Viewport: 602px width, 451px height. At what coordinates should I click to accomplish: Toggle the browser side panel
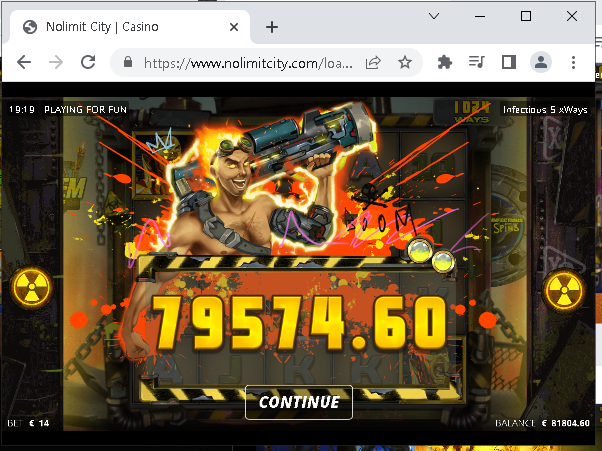[509, 62]
